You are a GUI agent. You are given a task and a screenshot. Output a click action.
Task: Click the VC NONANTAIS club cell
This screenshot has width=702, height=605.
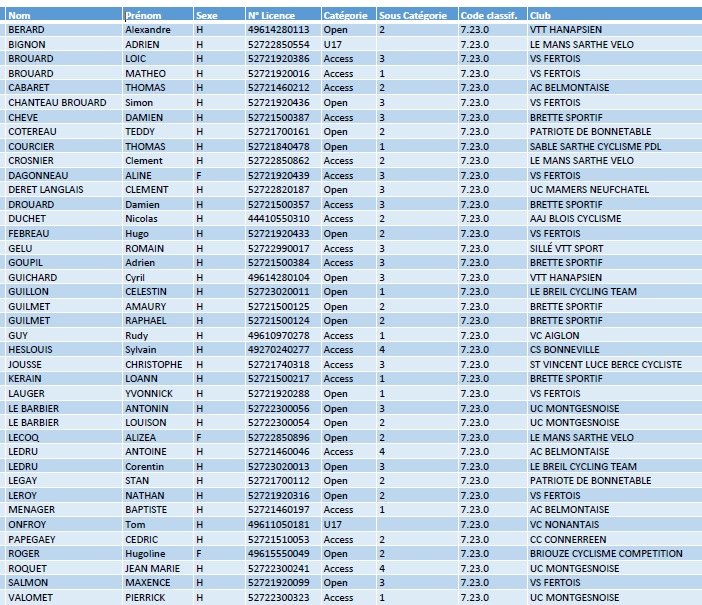[x=567, y=525]
